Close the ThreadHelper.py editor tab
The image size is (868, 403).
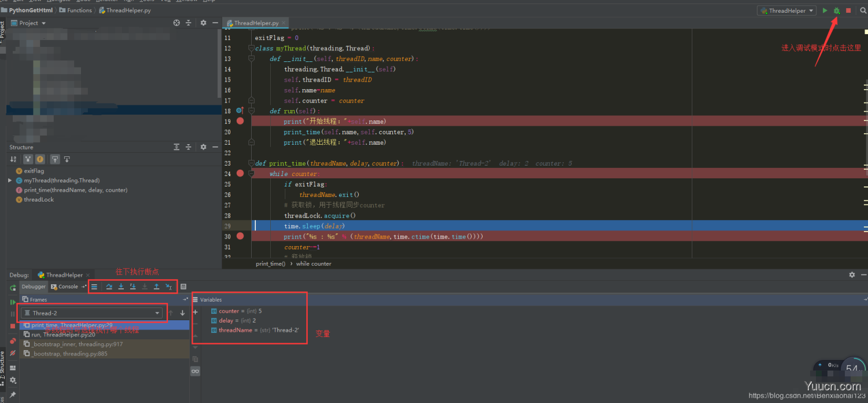[x=284, y=23]
